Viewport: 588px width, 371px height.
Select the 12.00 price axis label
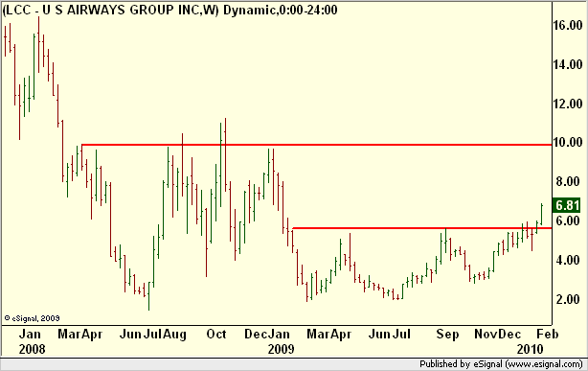point(568,104)
